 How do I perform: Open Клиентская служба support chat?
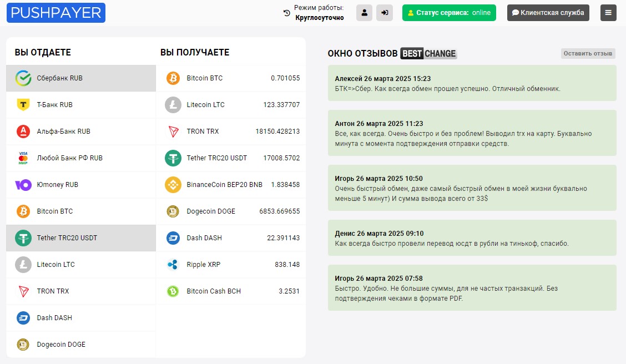tap(548, 13)
